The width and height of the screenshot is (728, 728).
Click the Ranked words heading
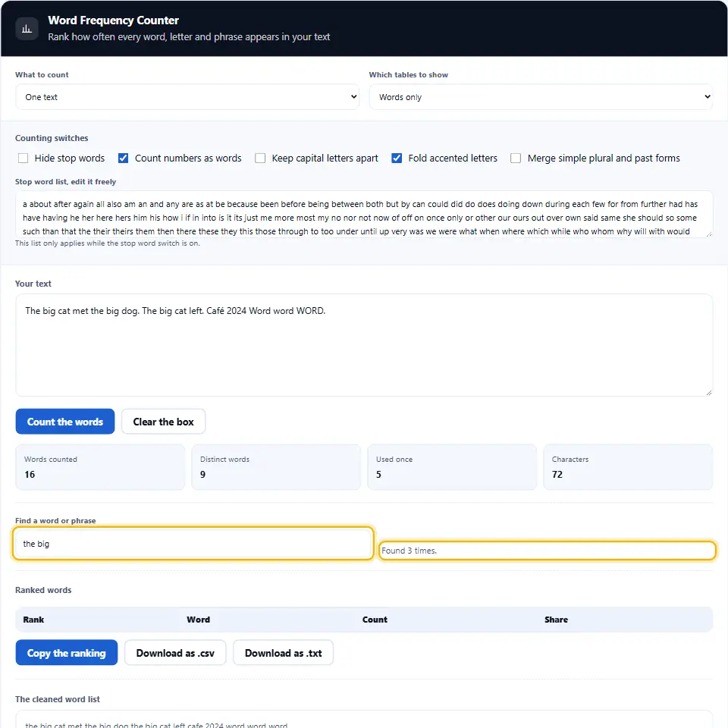point(43,590)
